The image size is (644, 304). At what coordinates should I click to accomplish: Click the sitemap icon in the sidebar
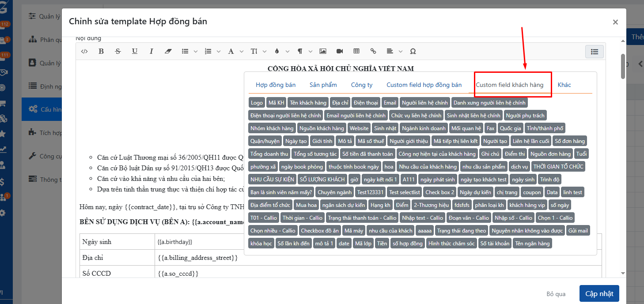pos(33,39)
